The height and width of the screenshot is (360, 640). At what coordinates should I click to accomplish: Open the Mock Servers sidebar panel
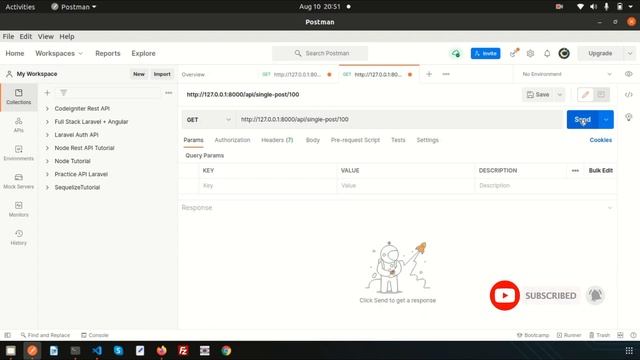click(x=18, y=181)
